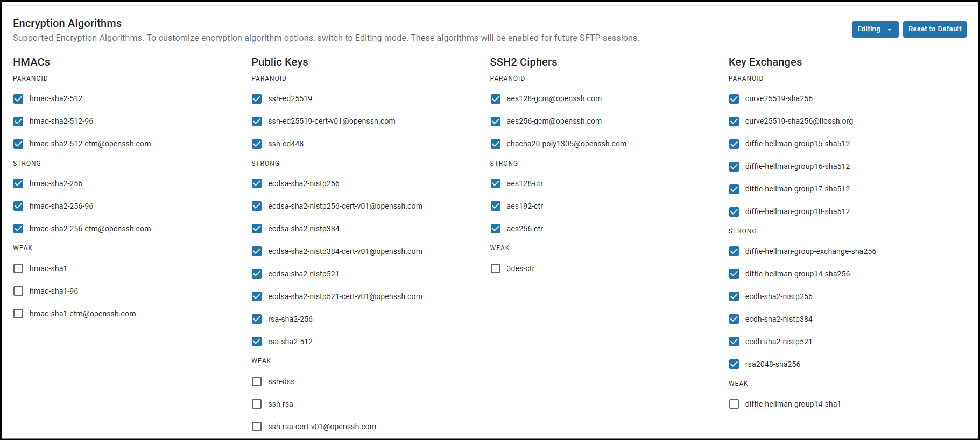Image resolution: width=980 pixels, height=440 pixels.
Task: Enable the ssh-rsa checkbox
Action: (257, 404)
